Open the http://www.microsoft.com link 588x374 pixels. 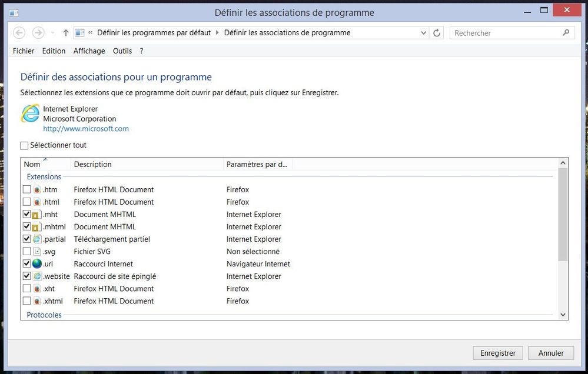point(86,129)
